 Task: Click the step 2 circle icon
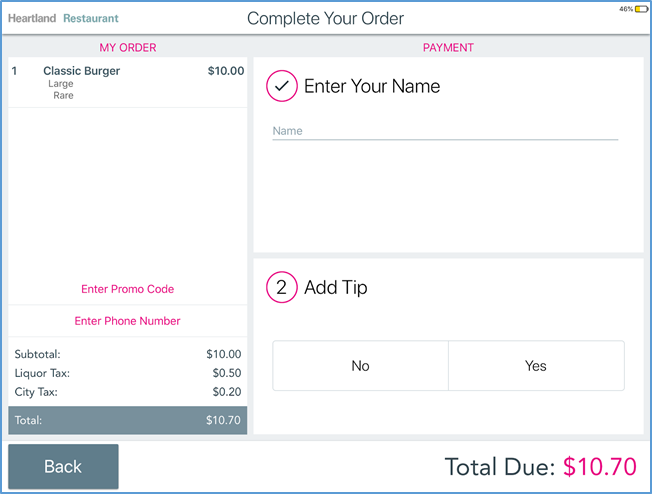click(x=282, y=288)
